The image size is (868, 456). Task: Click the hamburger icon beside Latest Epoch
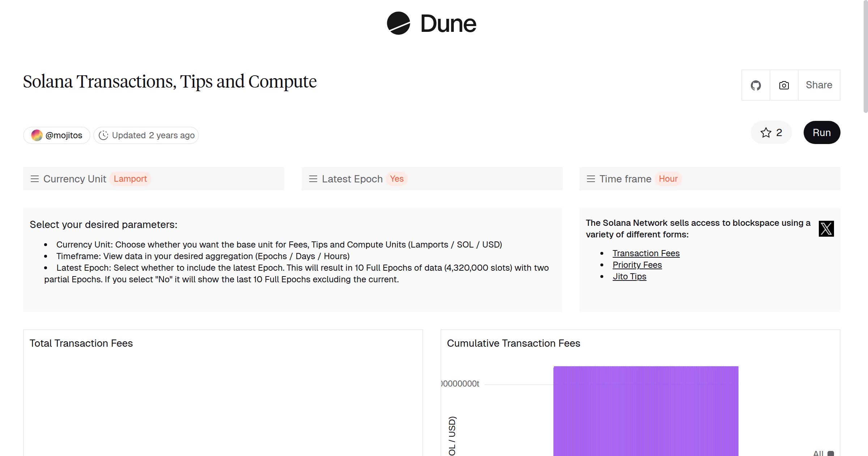[313, 178]
